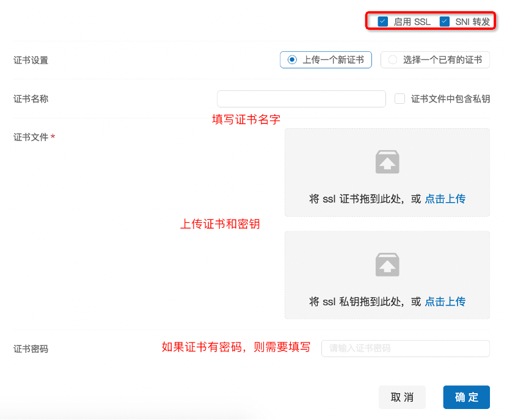Toggle the SNI 转发 checkbox
Screen dimensions: 507x420
click(445, 21)
